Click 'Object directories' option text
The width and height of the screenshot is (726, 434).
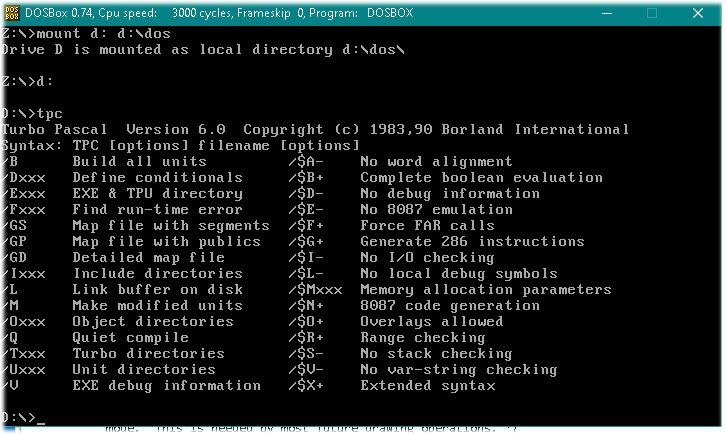153,321
